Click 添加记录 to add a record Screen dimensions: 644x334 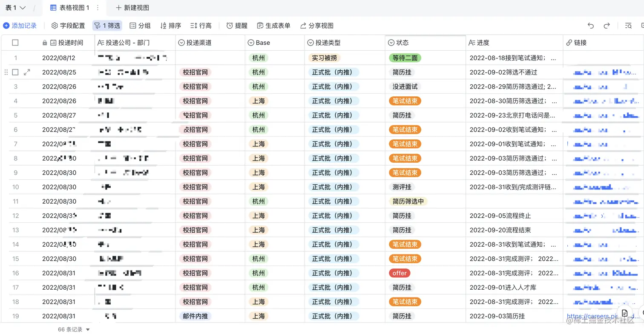tap(20, 26)
